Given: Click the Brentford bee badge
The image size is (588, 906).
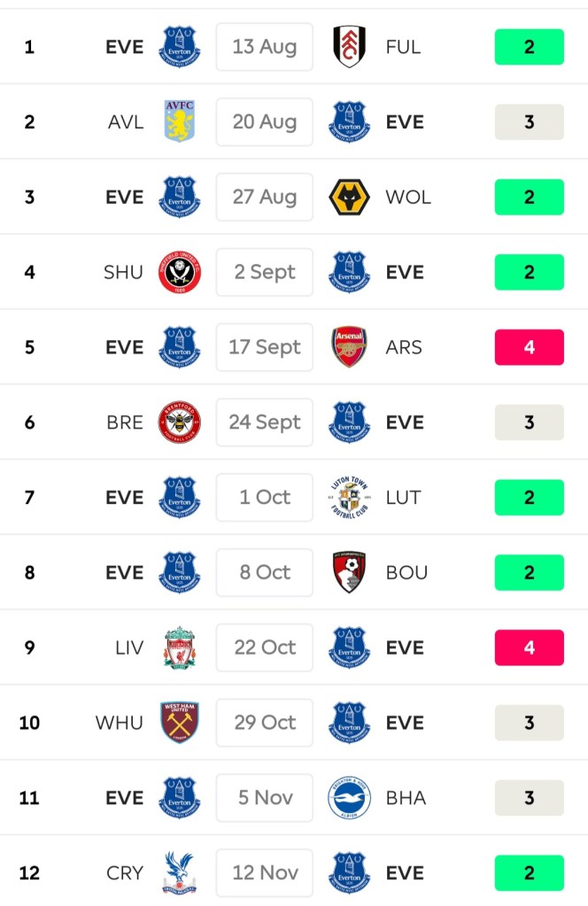Looking at the screenshot, I should (180, 422).
